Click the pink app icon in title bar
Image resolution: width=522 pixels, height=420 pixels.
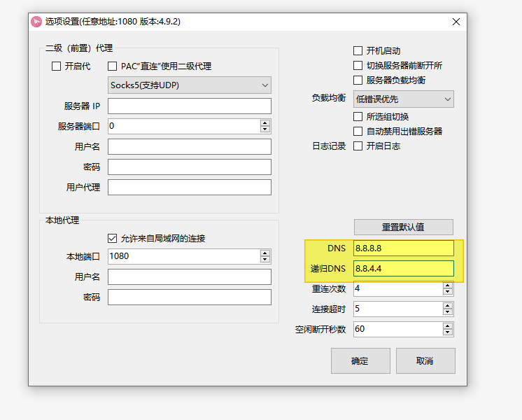tap(36, 22)
